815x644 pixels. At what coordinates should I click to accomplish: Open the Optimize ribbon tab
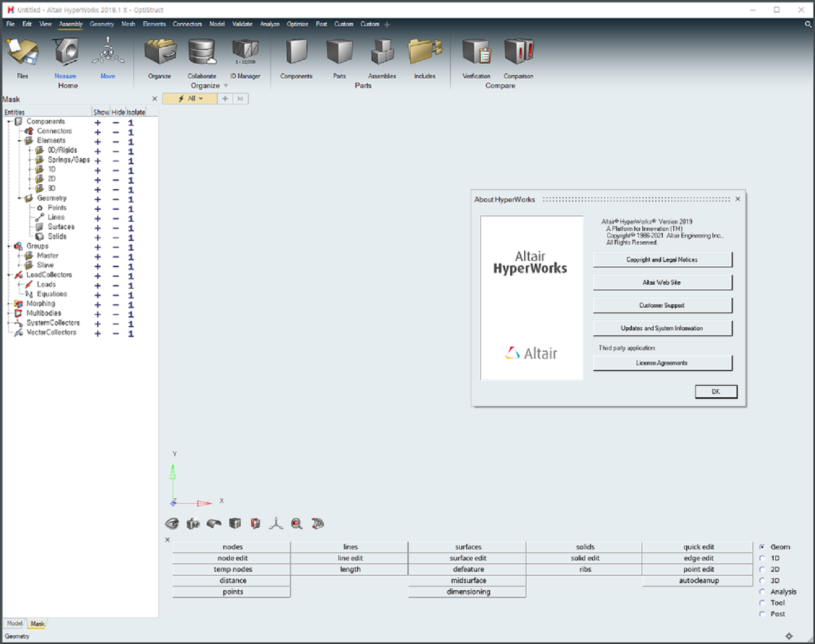297,24
